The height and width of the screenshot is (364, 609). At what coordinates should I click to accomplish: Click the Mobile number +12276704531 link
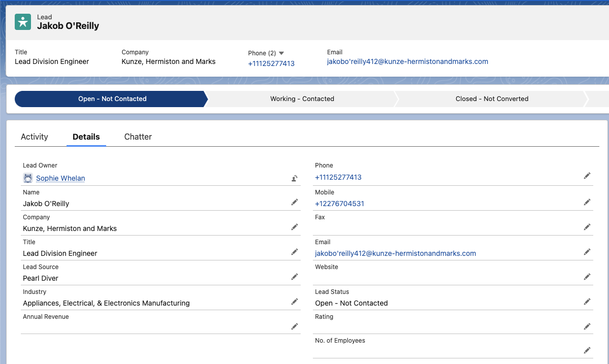tap(339, 204)
